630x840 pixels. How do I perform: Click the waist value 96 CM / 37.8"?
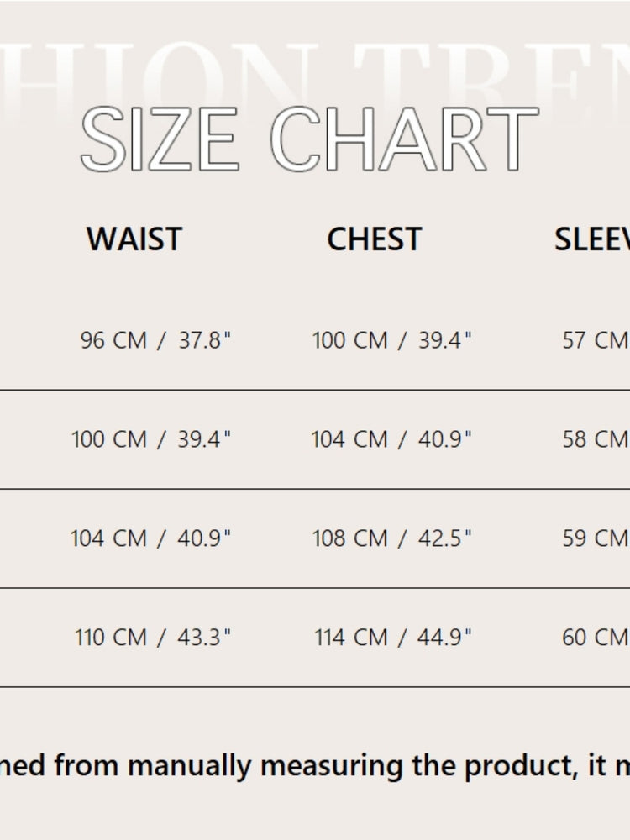(155, 341)
